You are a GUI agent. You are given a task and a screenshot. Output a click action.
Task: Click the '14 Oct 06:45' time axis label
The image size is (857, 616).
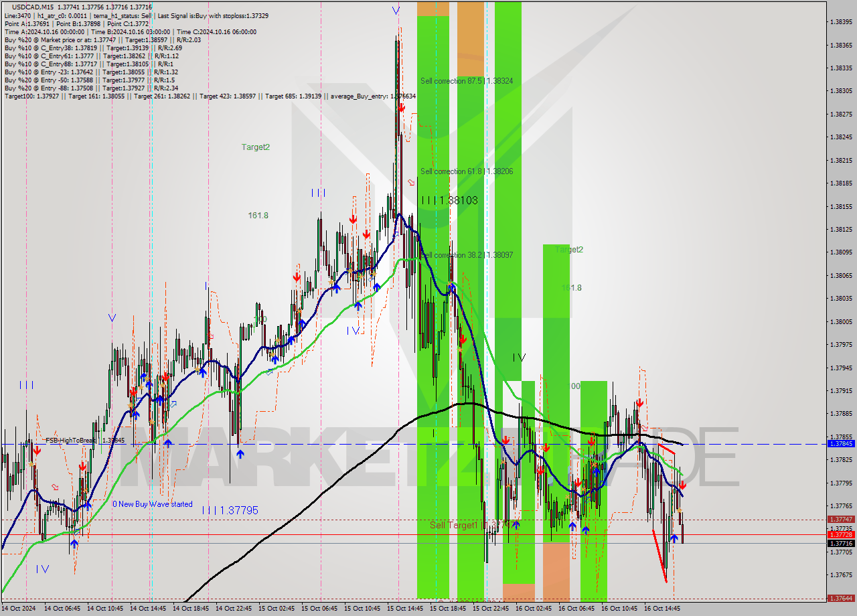tap(62, 609)
